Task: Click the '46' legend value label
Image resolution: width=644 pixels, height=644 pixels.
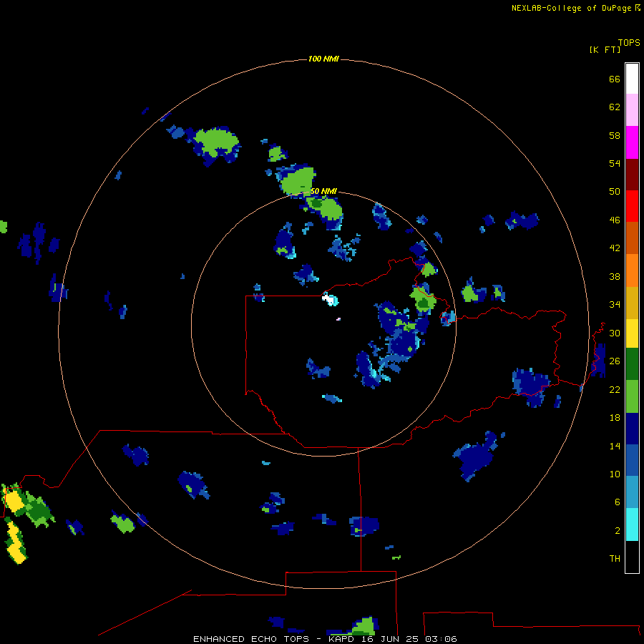Action: coord(615,220)
